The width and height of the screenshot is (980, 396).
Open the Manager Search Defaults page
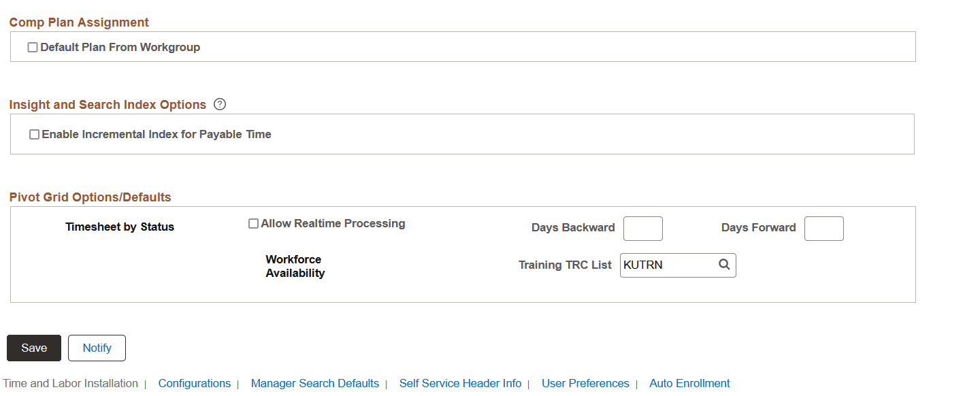tap(315, 383)
